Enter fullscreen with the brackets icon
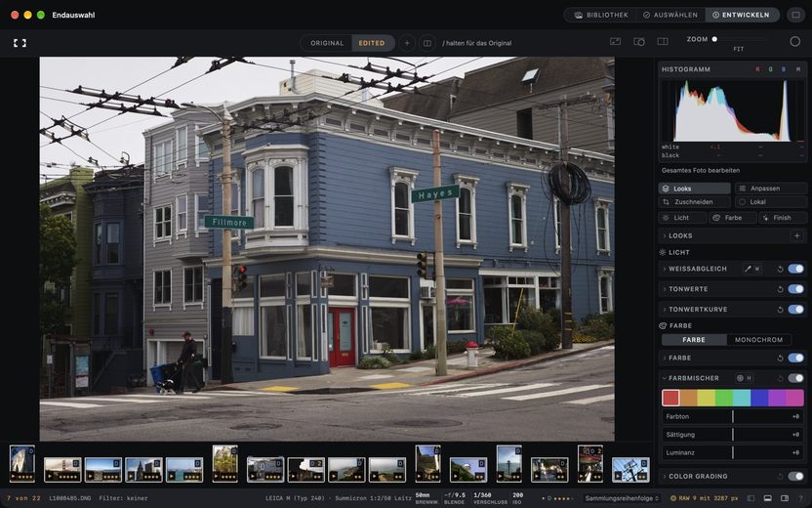This screenshot has width=812, height=508. point(20,43)
